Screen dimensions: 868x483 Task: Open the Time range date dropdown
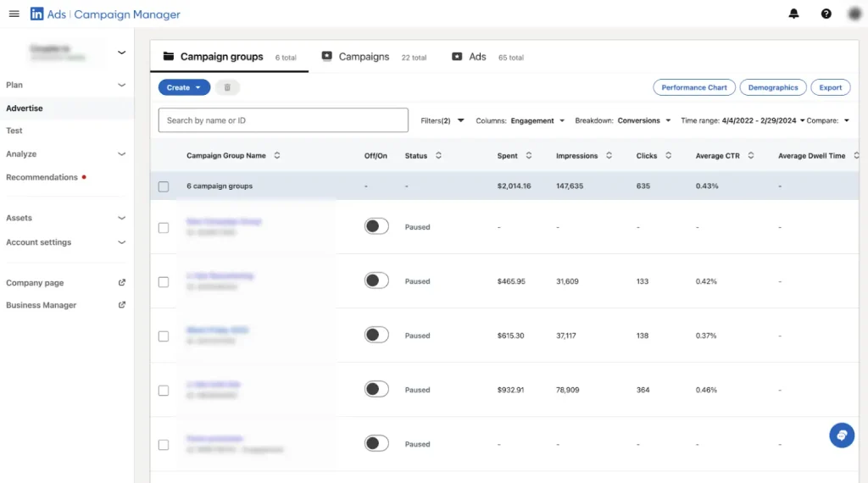(743, 120)
